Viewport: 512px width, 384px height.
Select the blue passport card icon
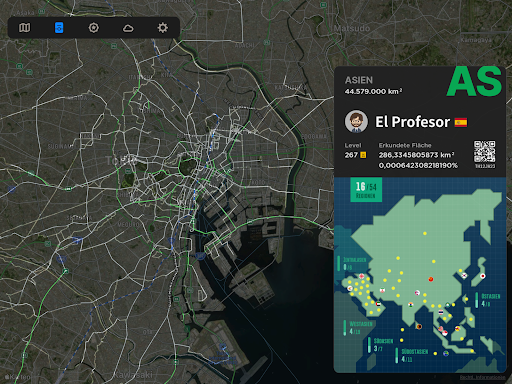click(59, 28)
